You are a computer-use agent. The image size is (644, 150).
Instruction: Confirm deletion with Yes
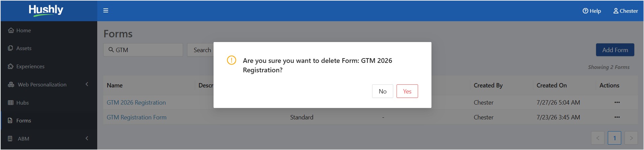tap(407, 91)
